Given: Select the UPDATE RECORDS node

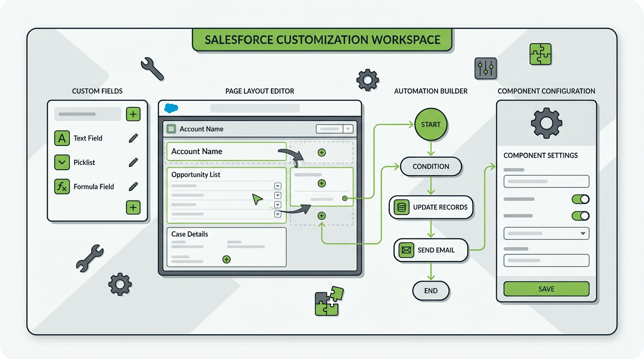Looking at the screenshot, I should click(431, 207).
